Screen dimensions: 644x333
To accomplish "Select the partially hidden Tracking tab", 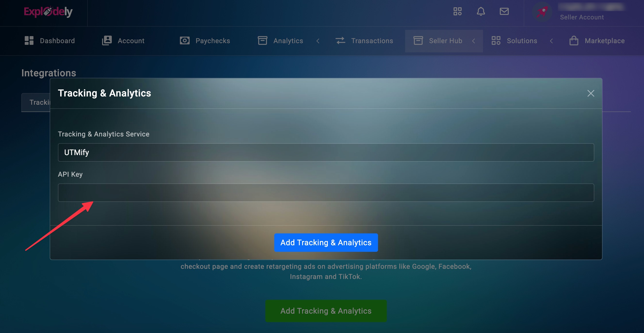I will [x=36, y=103].
